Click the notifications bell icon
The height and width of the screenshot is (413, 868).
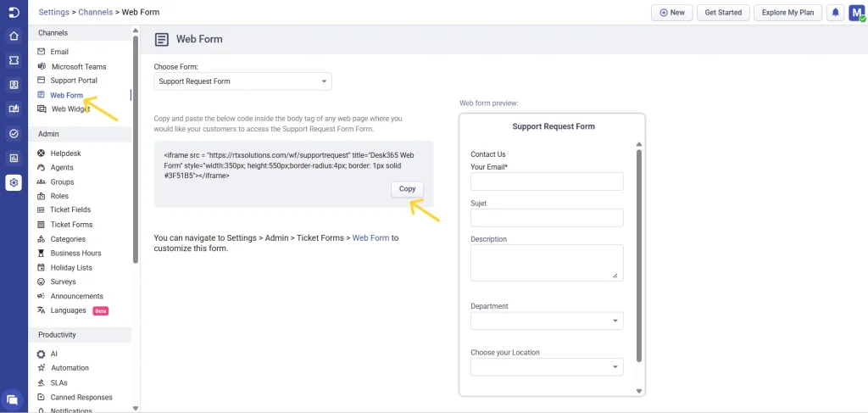835,13
